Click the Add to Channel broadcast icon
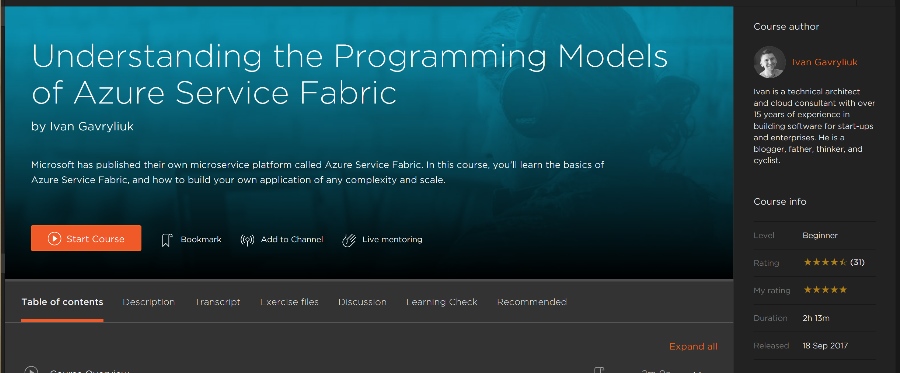This screenshot has width=900, height=373. click(247, 240)
